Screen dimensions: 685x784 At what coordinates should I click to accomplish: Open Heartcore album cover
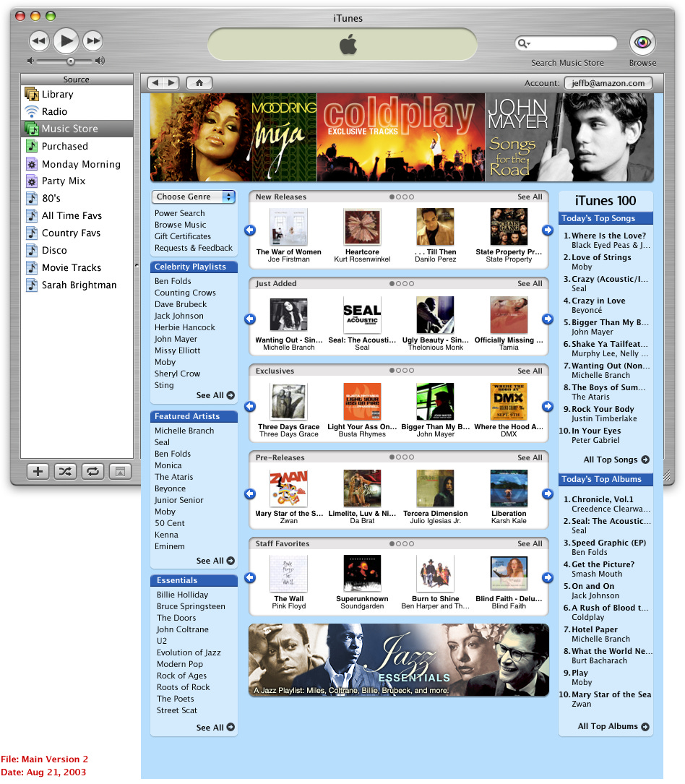click(x=362, y=226)
